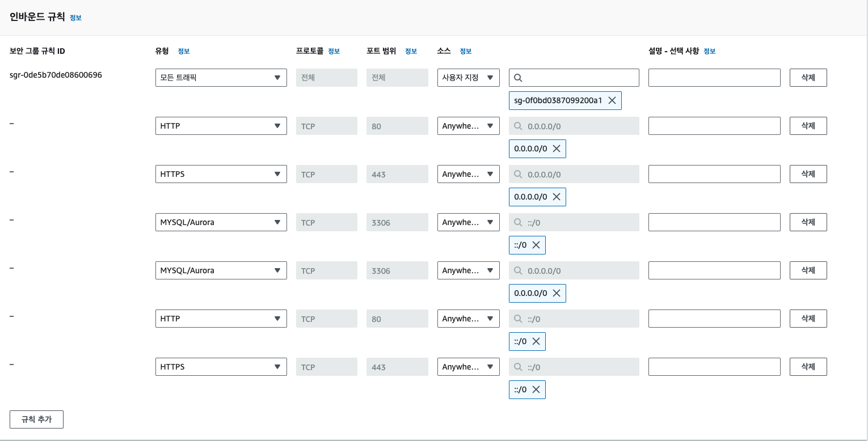Remove 0.0.0.0/0 chip from HTTP port 80 rule
The height and width of the screenshot is (441, 868).
pos(557,149)
